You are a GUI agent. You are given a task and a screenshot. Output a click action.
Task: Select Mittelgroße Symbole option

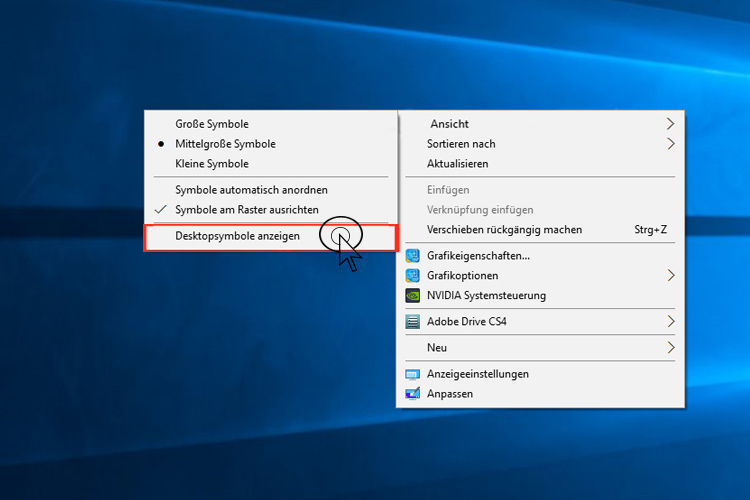(271, 144)
